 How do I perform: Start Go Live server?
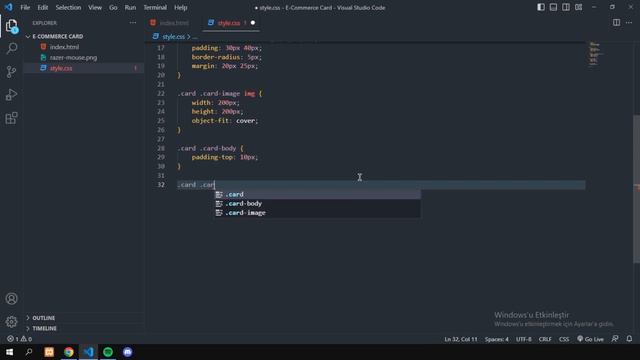tap(590, 339)
